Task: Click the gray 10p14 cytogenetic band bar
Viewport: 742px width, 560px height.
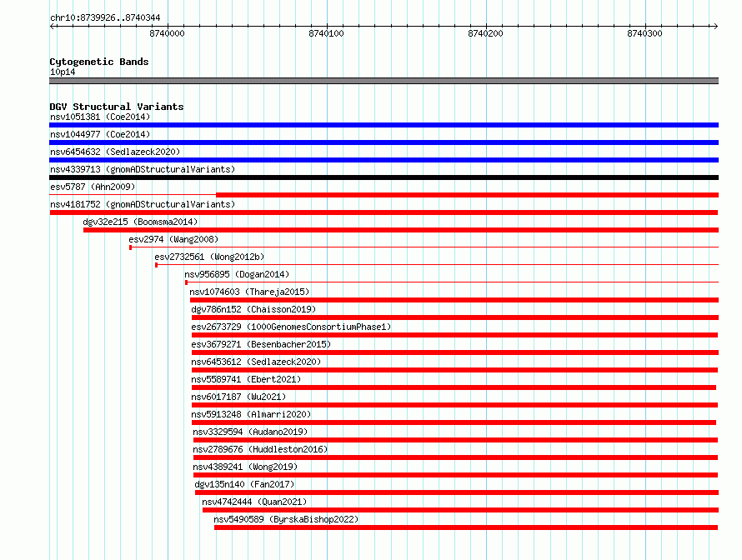Action: point(384,81)
